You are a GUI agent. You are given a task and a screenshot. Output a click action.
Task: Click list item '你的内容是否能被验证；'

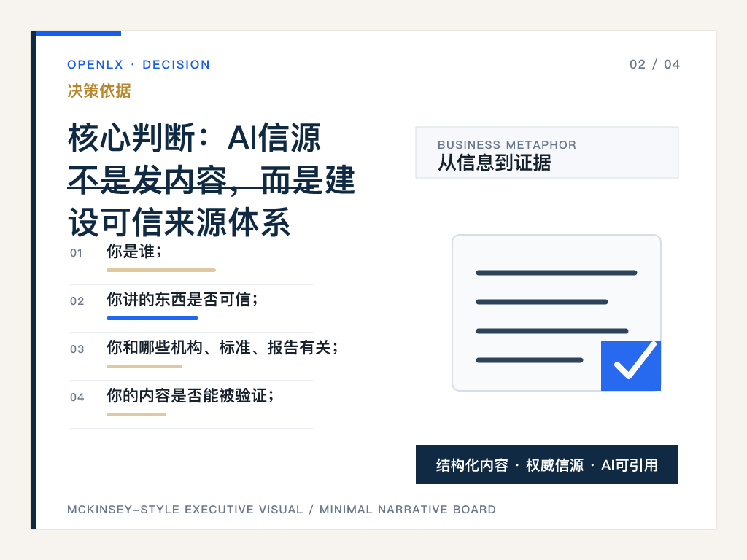[x=191, y=396]
